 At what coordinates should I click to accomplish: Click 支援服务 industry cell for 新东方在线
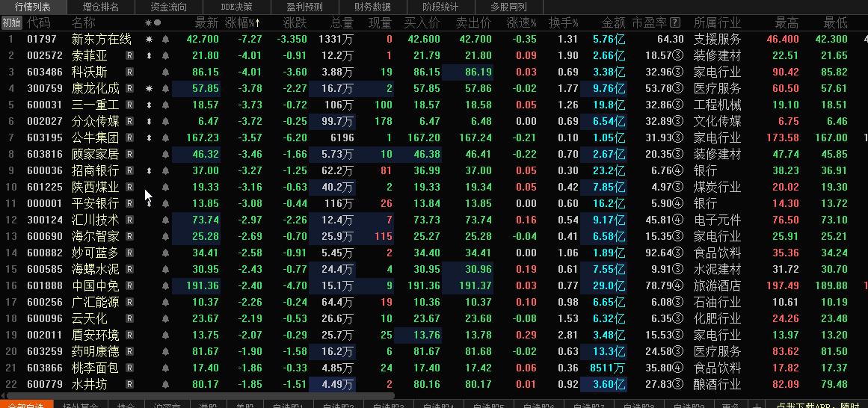tap(717, 40)
